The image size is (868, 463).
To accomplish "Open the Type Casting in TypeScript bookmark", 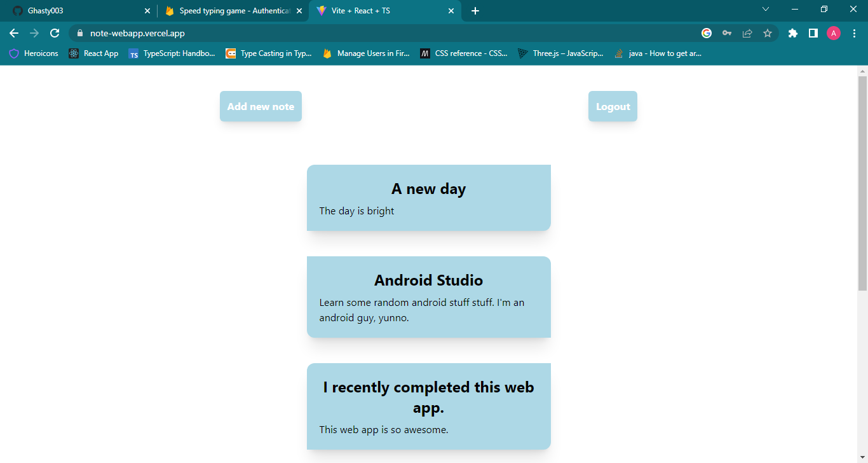I will pos(269,53).
